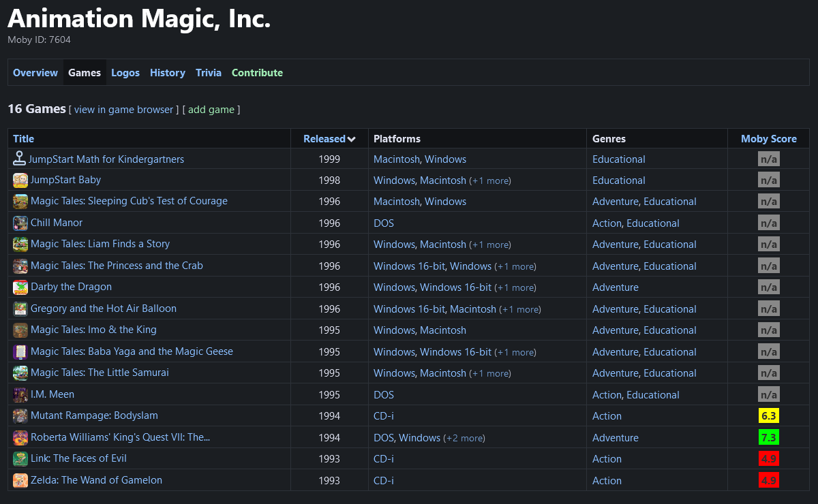Click the Baba Yaga and the Magic Geese cover icon
This screenshot has width=818, height=504.
click(x=20, y=351)
